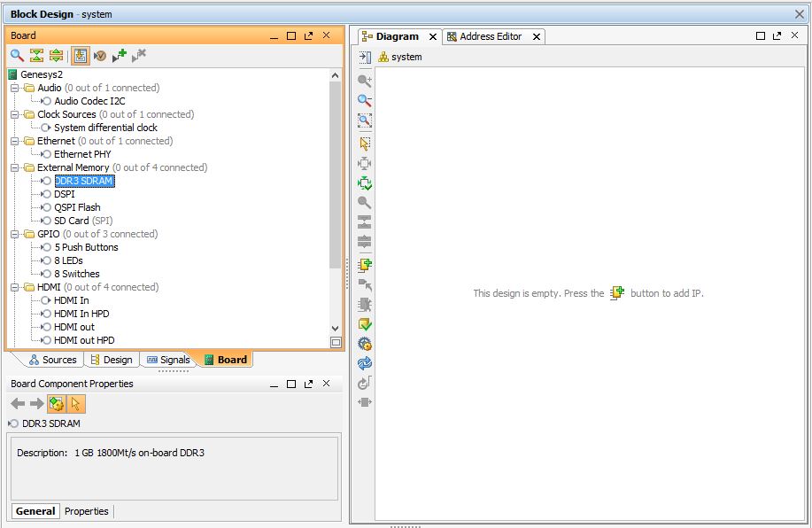Go forward with the right arrow in Board Component Properties

(x=37, y=403)
